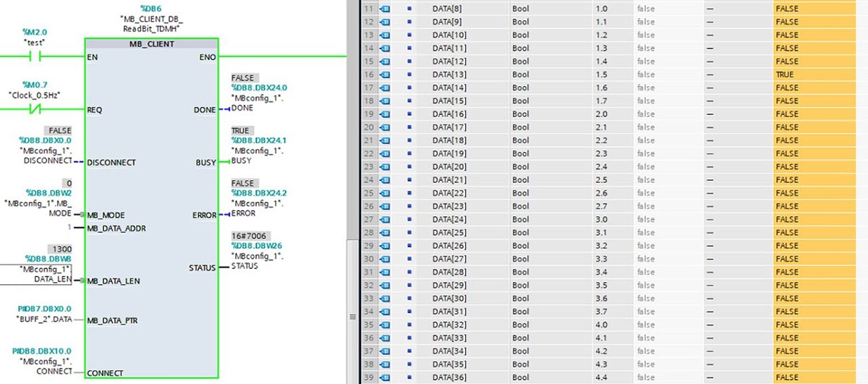
Task: Click the tag icon in DATA[27] row
Action: pyautogui.click(x=385, y=259)
